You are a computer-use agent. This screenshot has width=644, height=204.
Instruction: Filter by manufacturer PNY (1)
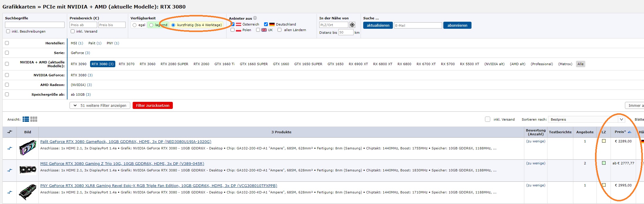[113, 43]
